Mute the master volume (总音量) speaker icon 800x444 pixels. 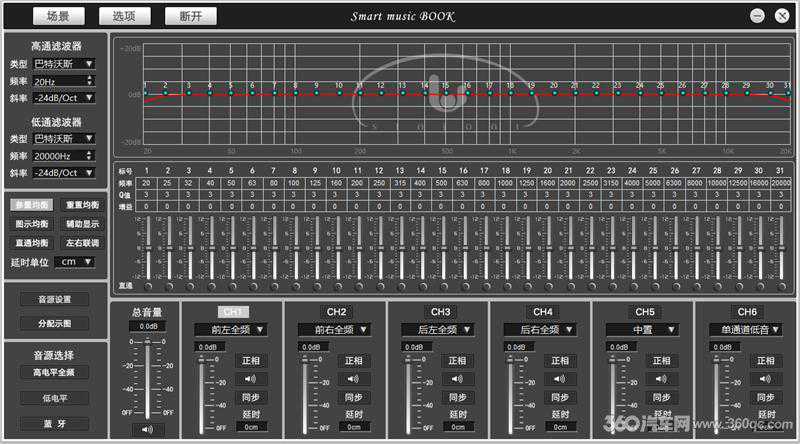tap(148, 429)
